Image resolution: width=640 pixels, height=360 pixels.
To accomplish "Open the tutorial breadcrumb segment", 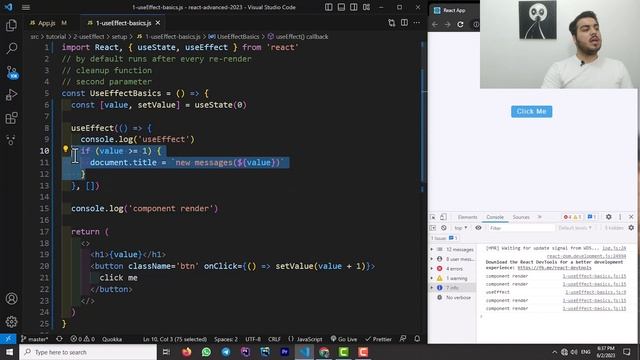I will click(56, 37).
